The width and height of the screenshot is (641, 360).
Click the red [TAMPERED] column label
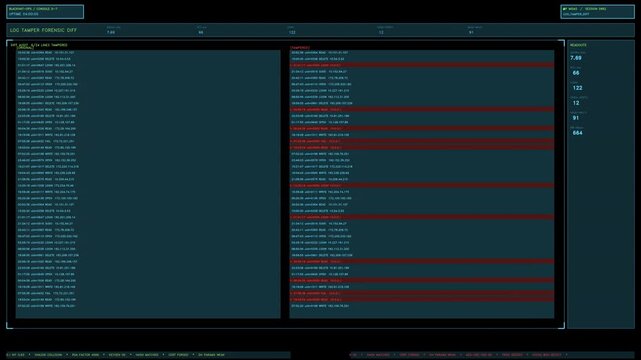click(300, 48)
